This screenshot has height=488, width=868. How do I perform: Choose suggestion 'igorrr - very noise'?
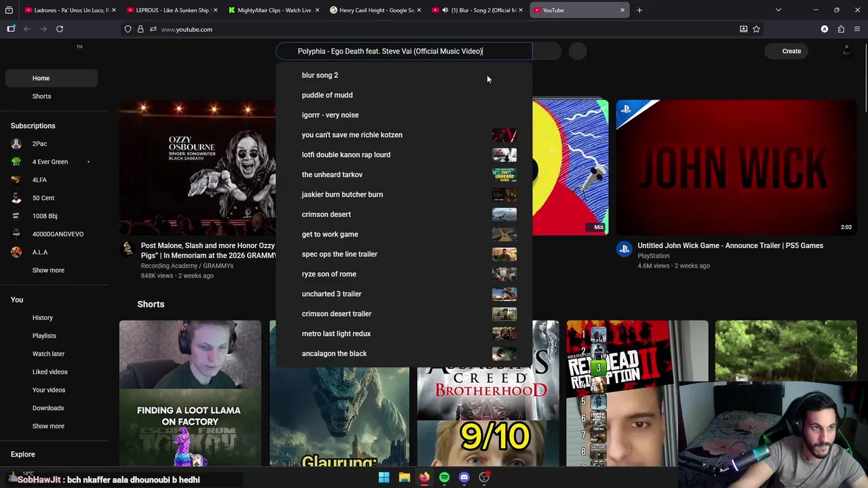(x=403, y=115)
